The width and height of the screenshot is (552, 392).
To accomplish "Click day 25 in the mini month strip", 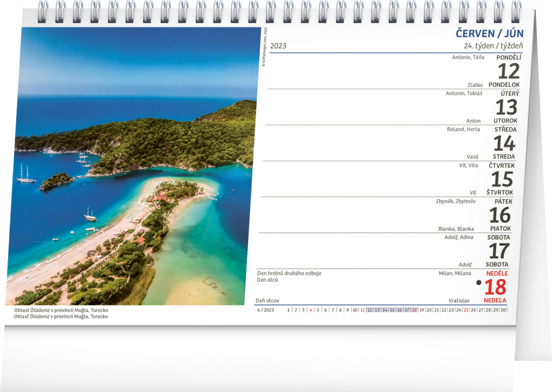I will [466, 310].
